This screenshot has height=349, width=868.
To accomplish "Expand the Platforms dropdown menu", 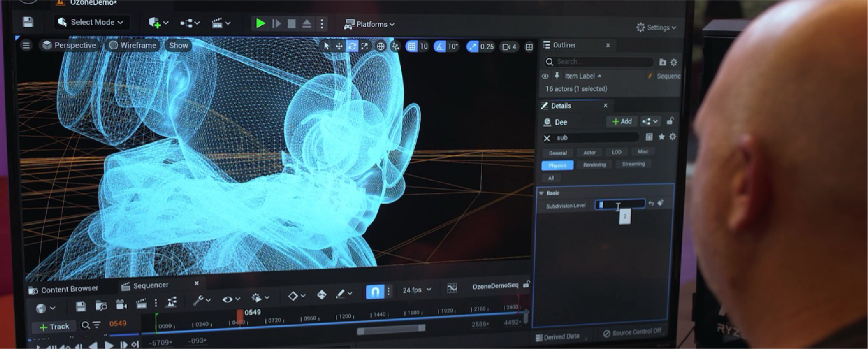I will [x=370, y=24].
